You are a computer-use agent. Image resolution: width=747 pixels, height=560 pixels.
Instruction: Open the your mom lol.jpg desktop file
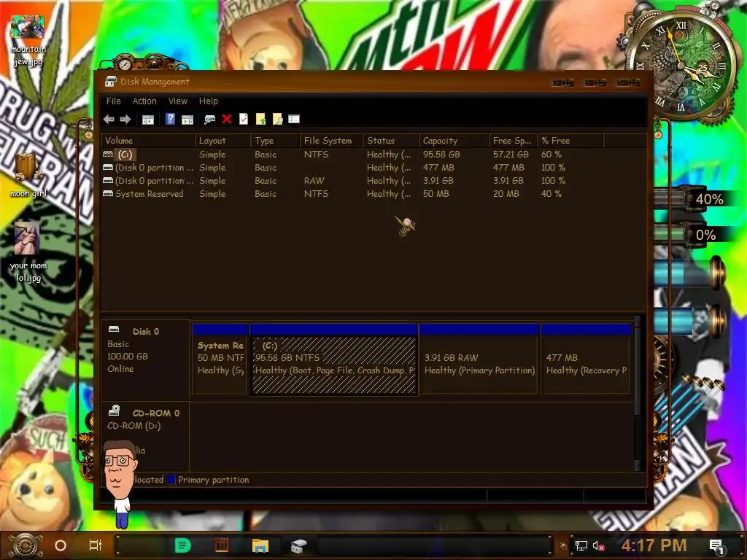point(28,252)
